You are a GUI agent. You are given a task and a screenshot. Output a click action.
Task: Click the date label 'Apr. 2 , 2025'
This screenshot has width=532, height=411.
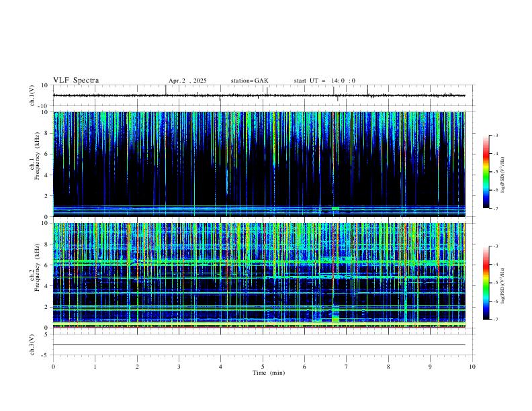[187, 81]
